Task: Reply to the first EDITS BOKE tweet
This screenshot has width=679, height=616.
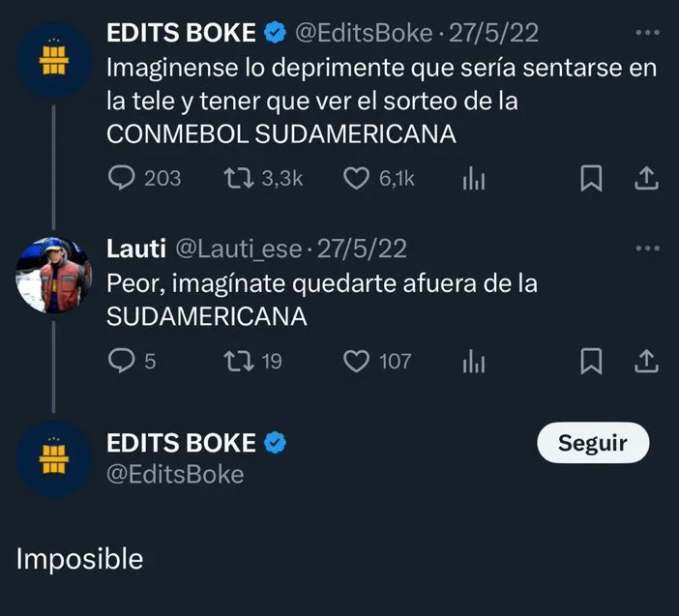Action: pyautogui.click(x=121, y=178)
